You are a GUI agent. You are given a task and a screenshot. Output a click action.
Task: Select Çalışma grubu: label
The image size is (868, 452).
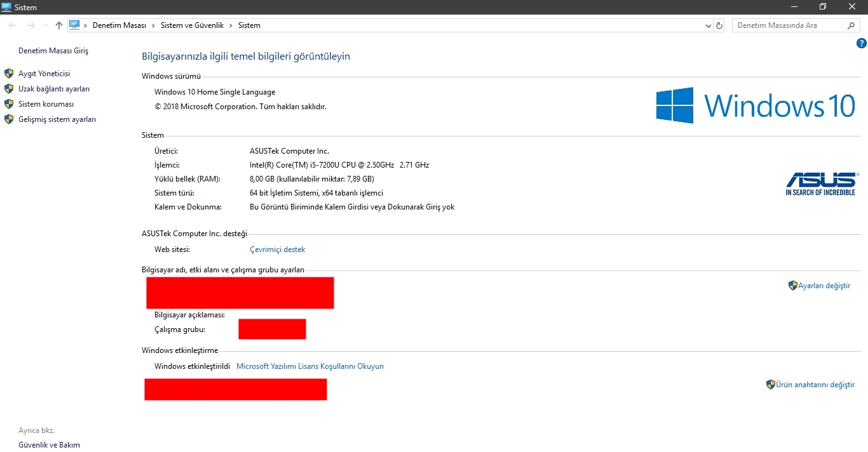pos(180,329)
